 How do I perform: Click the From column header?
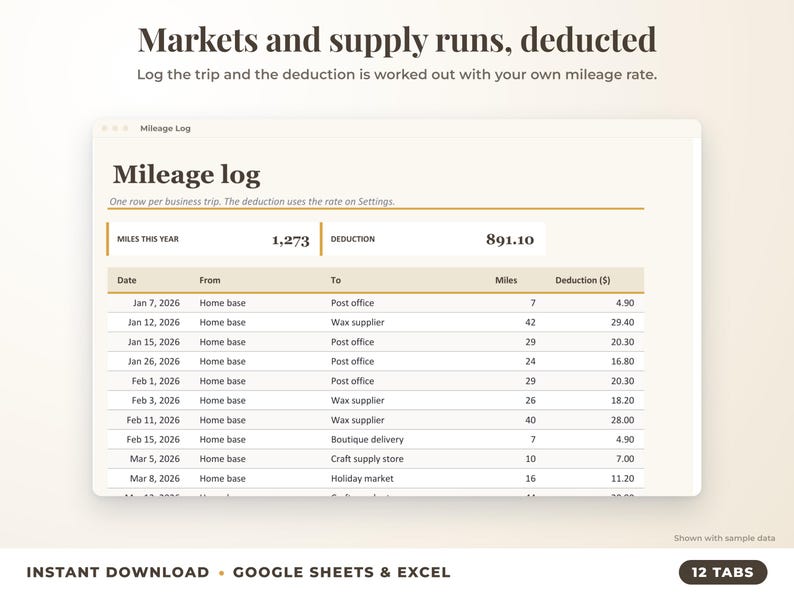click(210, 280)
